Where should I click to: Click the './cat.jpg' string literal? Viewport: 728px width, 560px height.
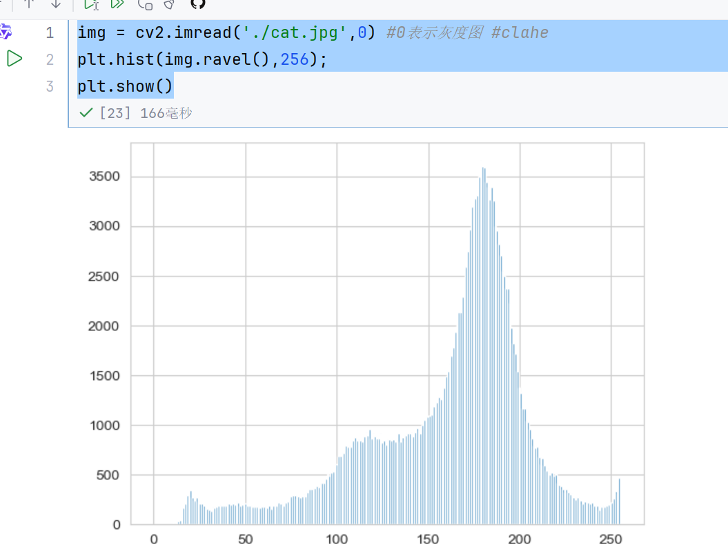(295, 32)
